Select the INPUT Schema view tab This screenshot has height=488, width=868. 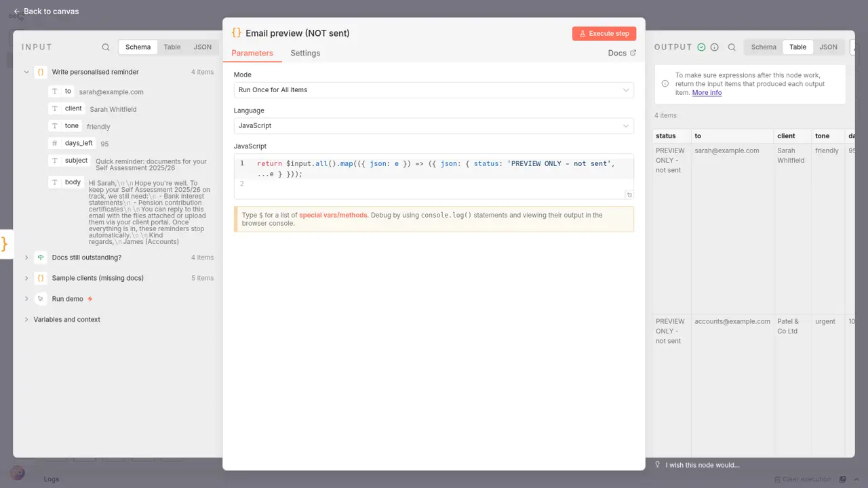point(138,47)
